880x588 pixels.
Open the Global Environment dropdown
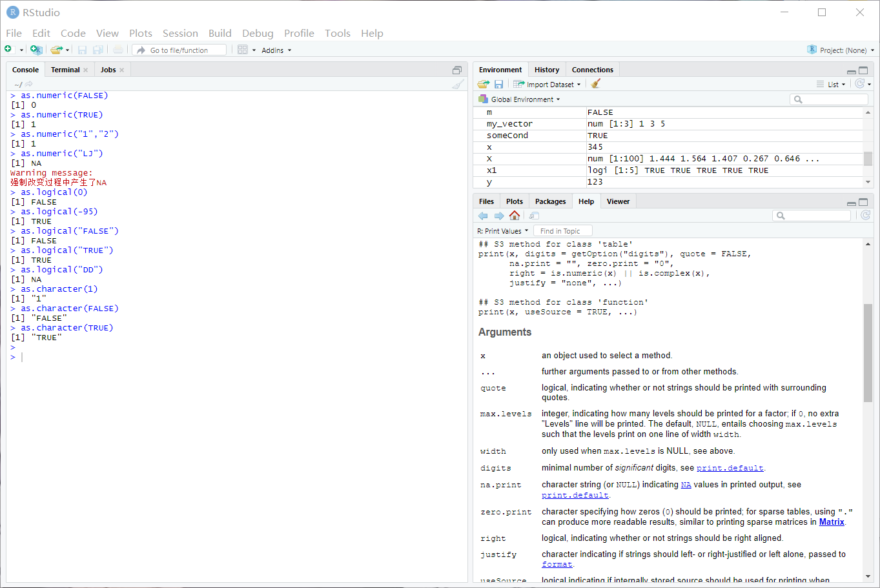519,99
